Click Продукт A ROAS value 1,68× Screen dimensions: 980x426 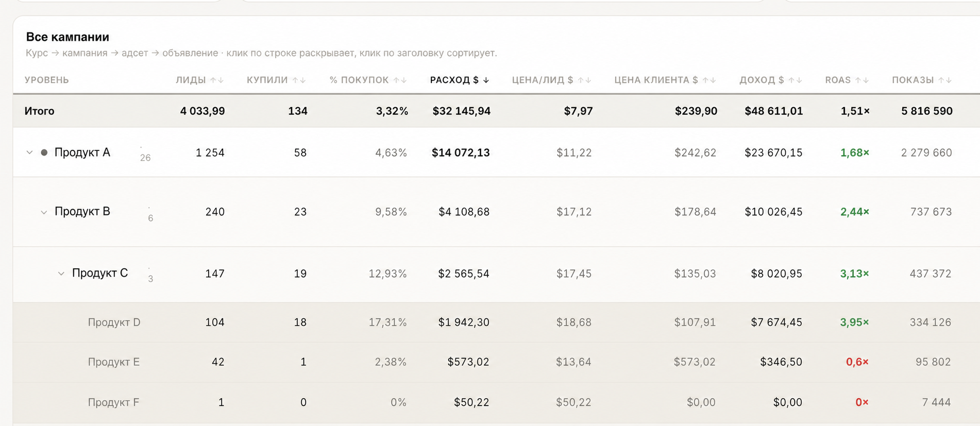pyautogui.click(x=855, y=152)
